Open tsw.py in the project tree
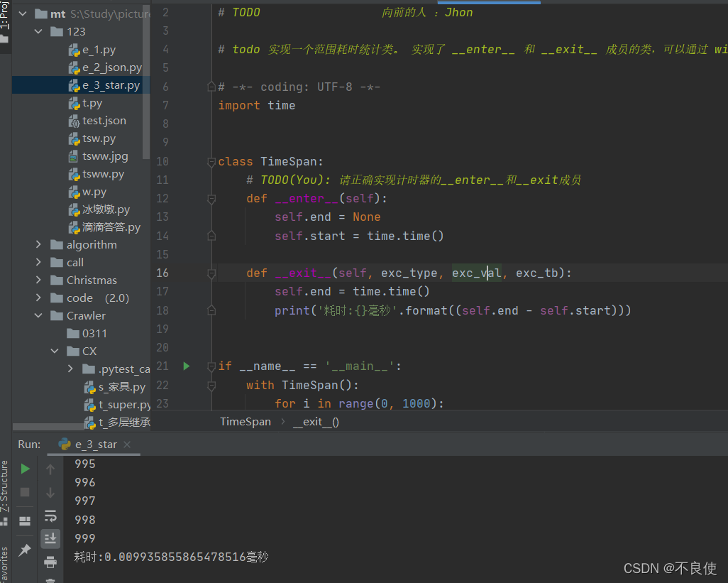Screen dimensions: 728x583 (92, 138)
